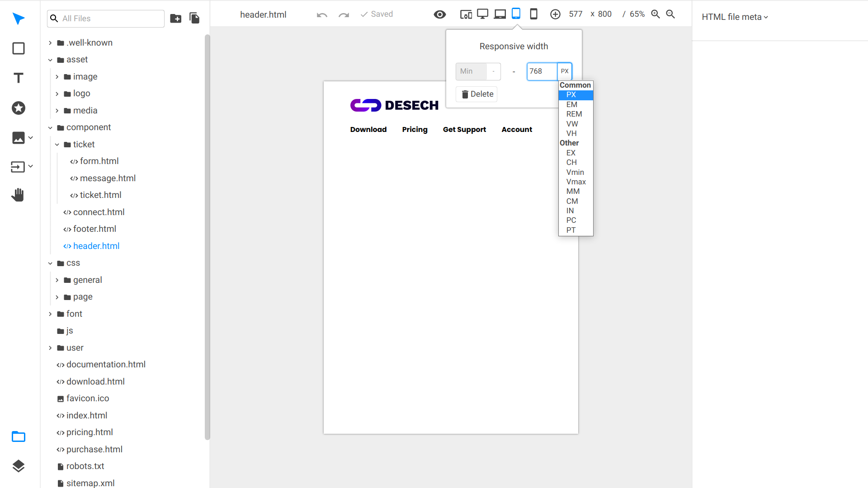The image size is (868, 488).
Task: Activate the Hand panning tool
Action: click(x=18, y=195)
